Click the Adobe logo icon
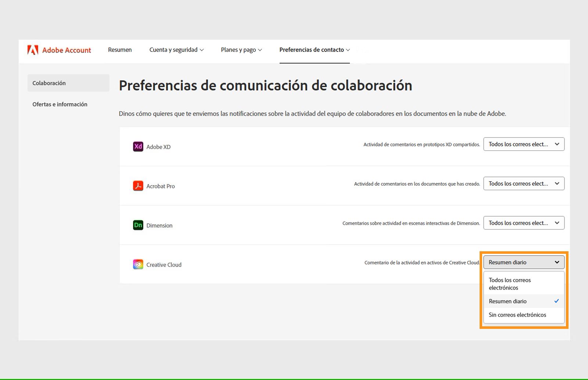The width and height of the screenshot is (588, 380). [x=33, y=50]
